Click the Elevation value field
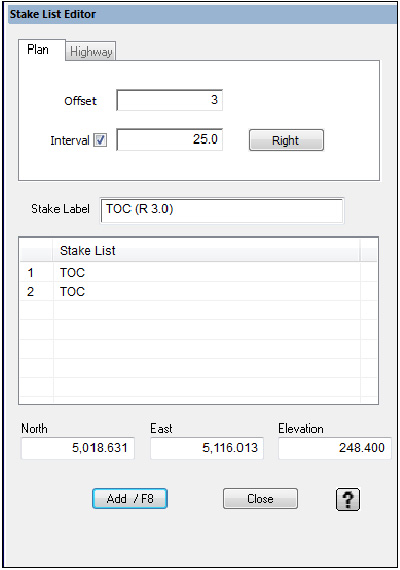This screenshot has height=570, width=400. click(x=335, y=448)
